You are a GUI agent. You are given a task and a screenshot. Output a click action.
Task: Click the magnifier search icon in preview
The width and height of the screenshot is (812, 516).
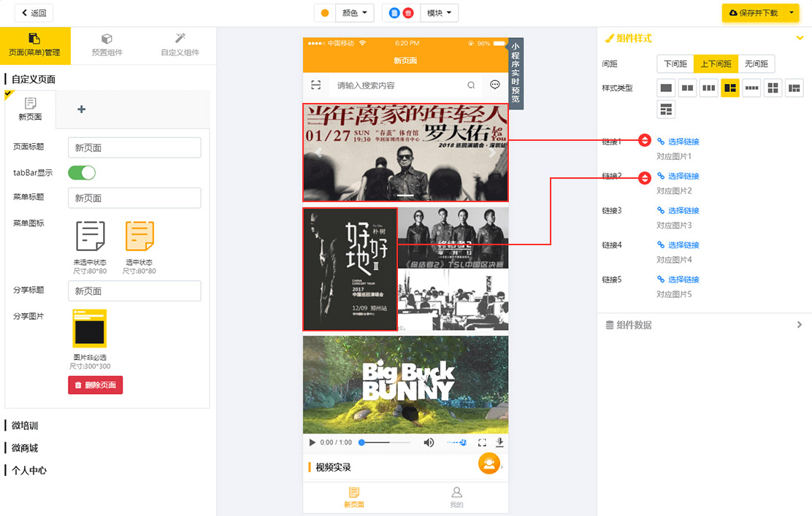pos(471,85)
